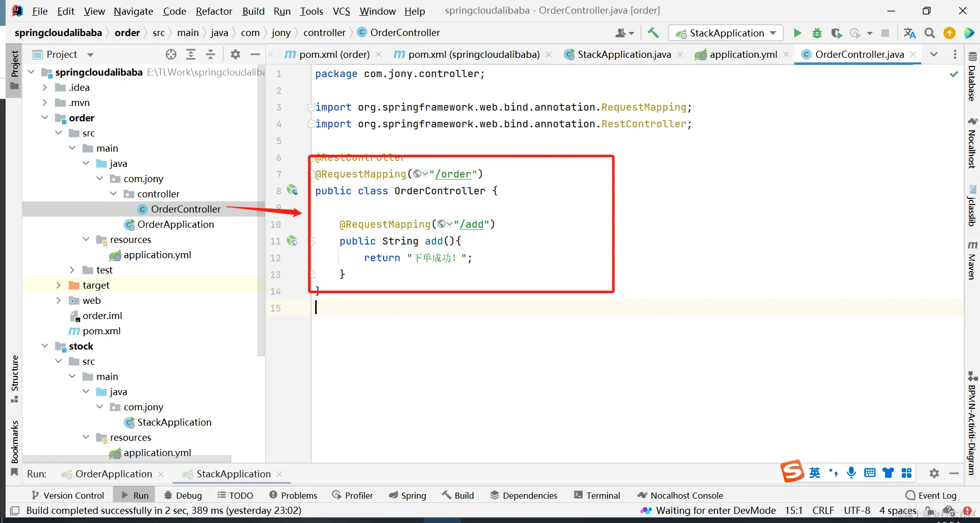The image size is (980, 523).
Task: Click the UTF-8 encoding status widget
Action: pyautogui.click(x=857, y=510)
